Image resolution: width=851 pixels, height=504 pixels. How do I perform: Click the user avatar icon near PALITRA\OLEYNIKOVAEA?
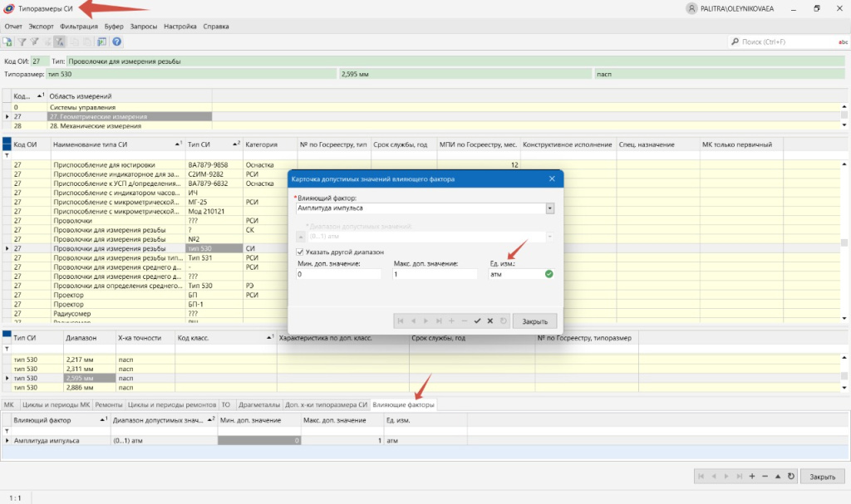click(x=691, y=8)
